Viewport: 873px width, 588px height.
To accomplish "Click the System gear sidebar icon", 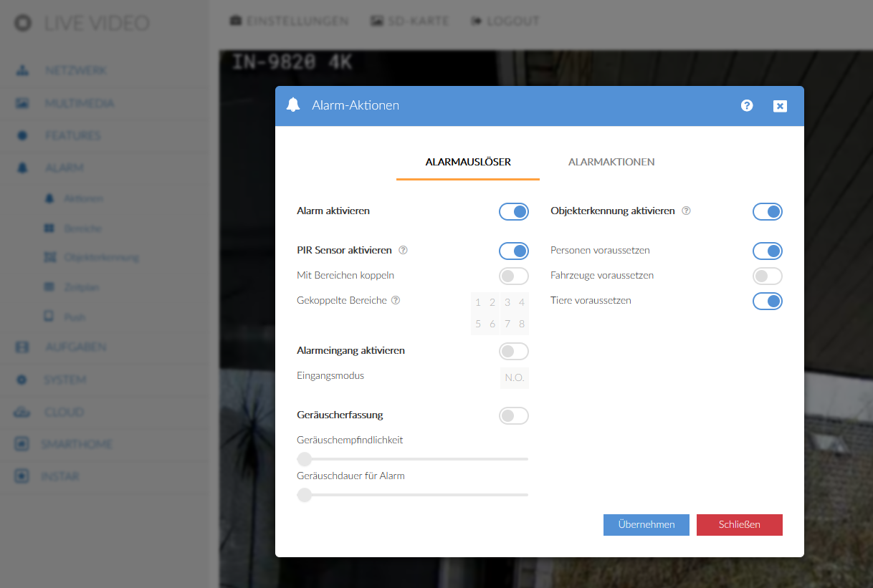I will 22,380.
